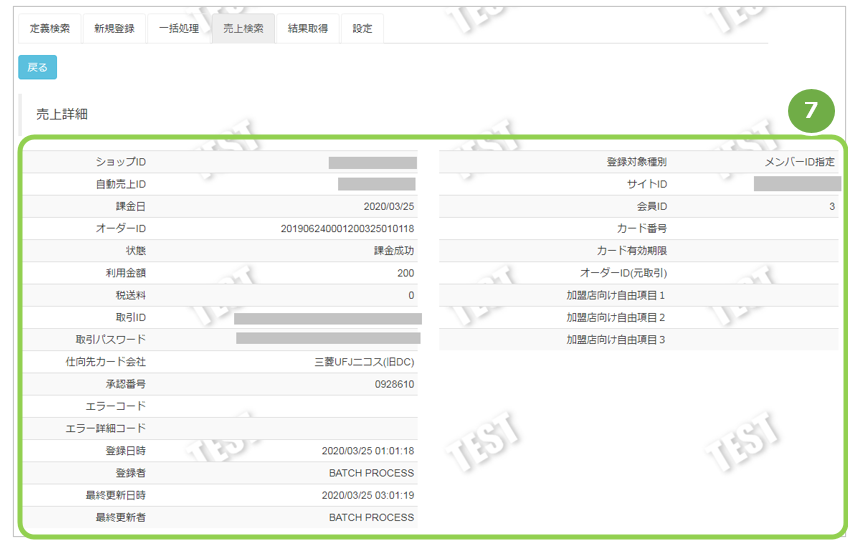The width and height of the screenshot is (861, 543).
Task: Click the 課金日 label
Action: pyautogui.click(x=131, y=206)
